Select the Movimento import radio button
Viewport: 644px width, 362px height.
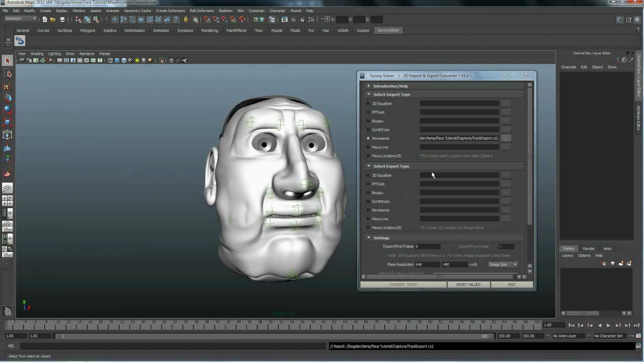[368, 138]
